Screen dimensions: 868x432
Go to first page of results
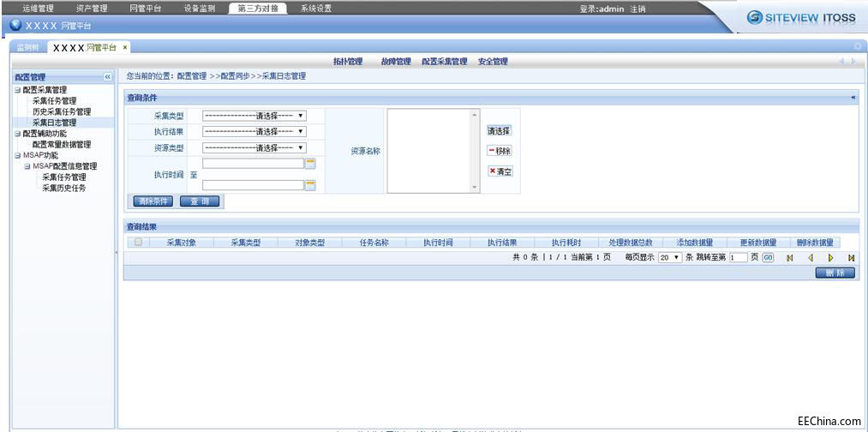pyautogui.click(x=790, y=258)
